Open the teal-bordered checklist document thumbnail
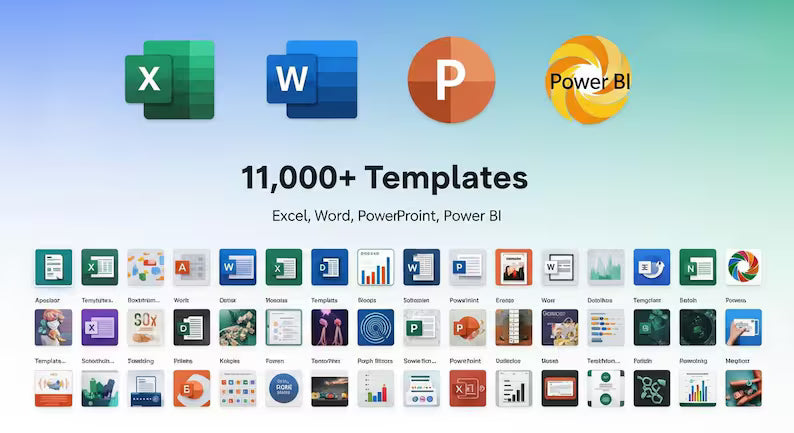The image size is (794, 433). point(284,328)
